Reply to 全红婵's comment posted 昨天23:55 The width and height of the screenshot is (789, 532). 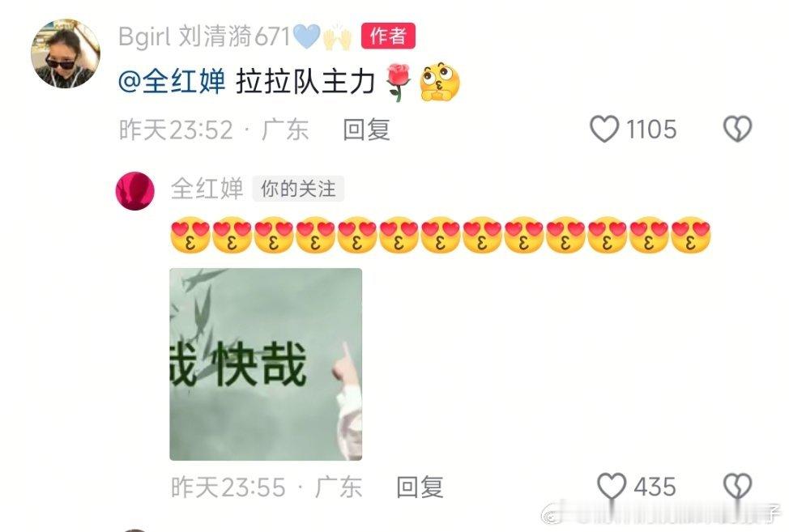[x=420, y=487]
